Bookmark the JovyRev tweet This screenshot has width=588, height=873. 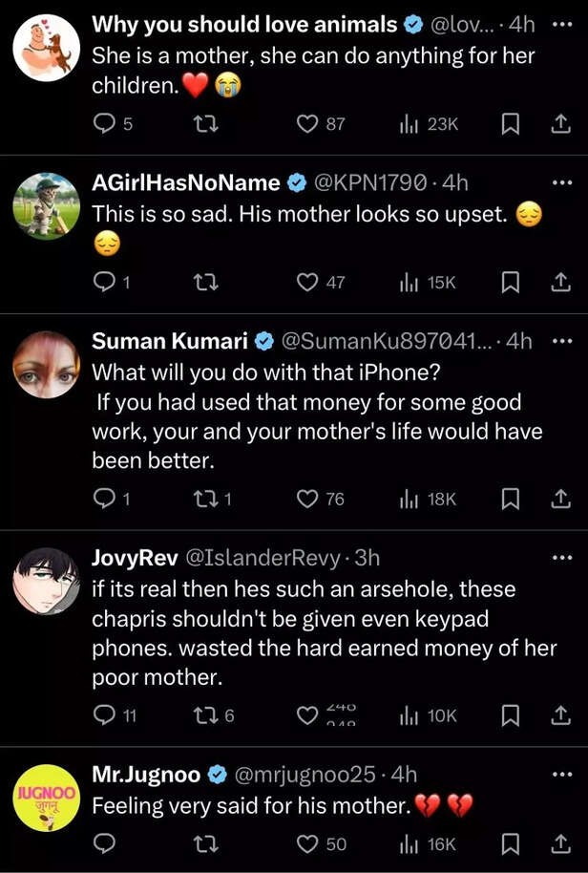click(x=511, y=715)
